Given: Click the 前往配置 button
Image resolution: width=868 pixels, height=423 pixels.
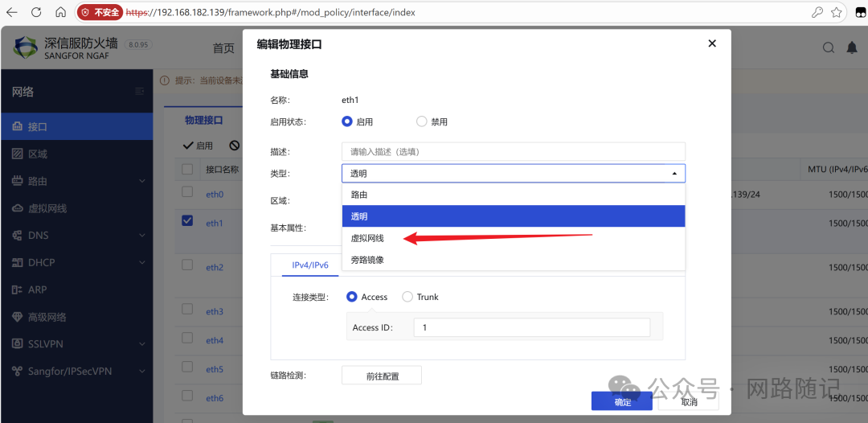Looking at the screenshot, I should pos(382,376).
